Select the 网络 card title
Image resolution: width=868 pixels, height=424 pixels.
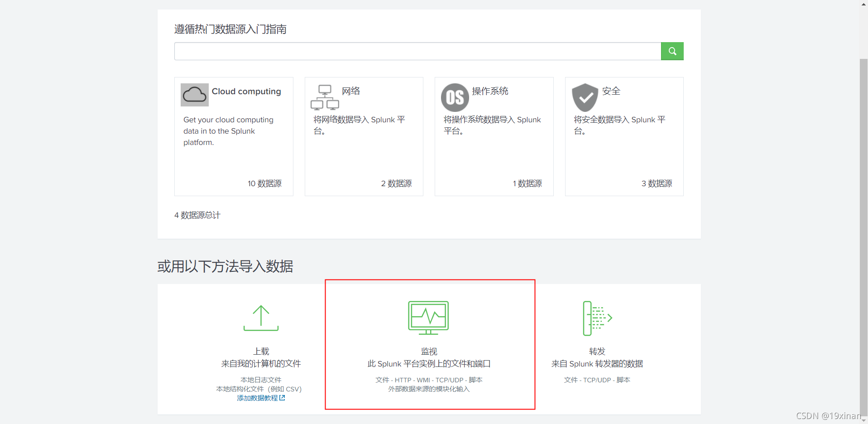(351, 91)
